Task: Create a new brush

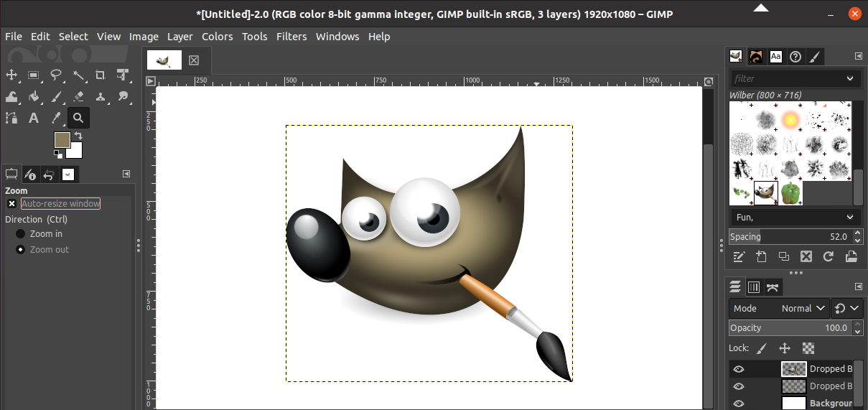Action: click(x=761, y=256)
